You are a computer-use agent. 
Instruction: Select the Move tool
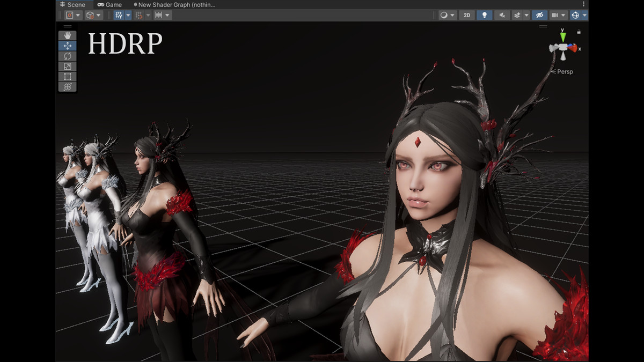tap(68, 46)
